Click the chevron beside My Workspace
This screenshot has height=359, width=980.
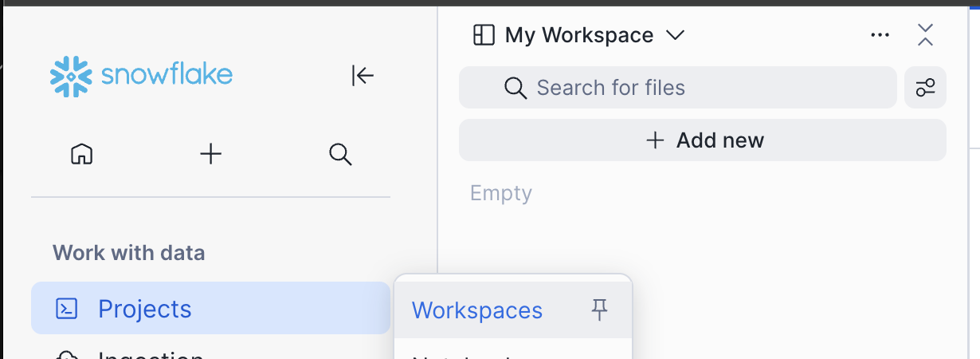[x=675, y=35]
